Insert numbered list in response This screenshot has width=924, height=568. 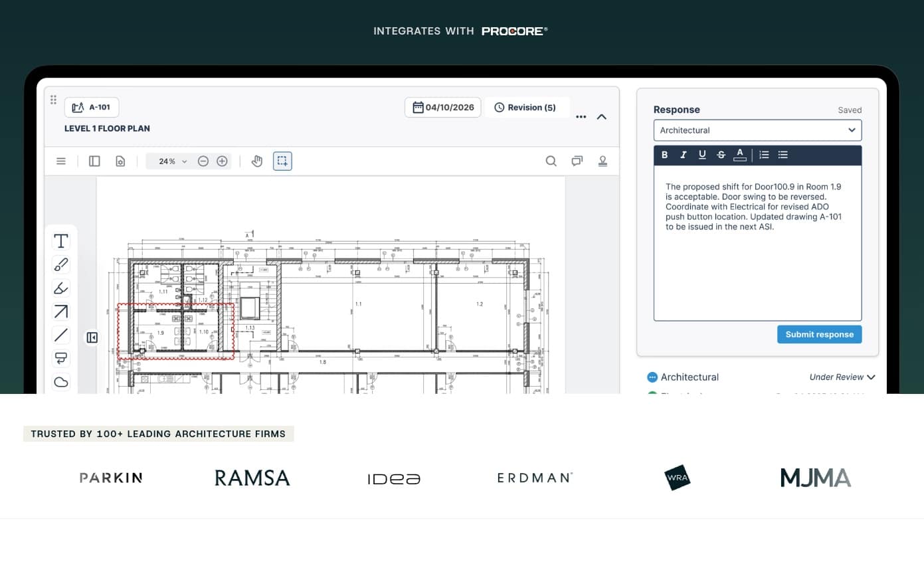coord(764,155)
